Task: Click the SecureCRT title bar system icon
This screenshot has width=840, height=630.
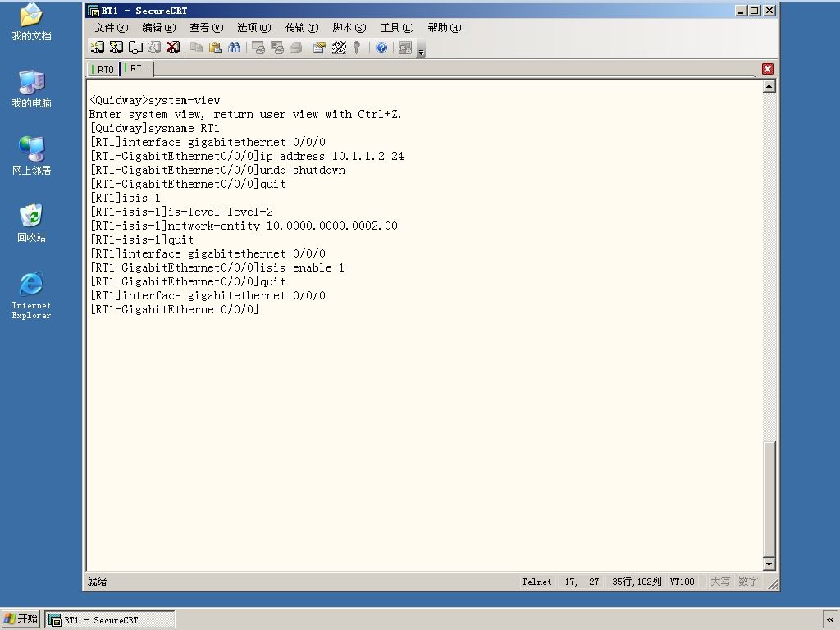Action: (x=94, y=11)
